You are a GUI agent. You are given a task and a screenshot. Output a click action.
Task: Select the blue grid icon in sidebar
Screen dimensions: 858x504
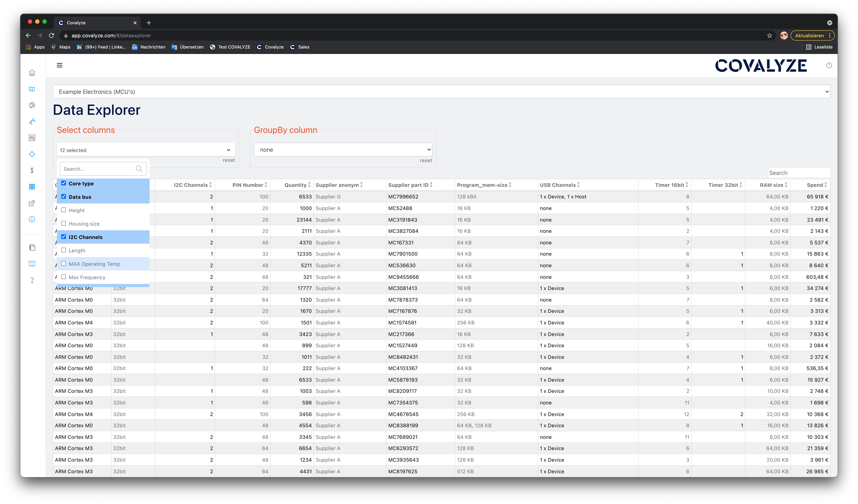[x=32, y=186]
